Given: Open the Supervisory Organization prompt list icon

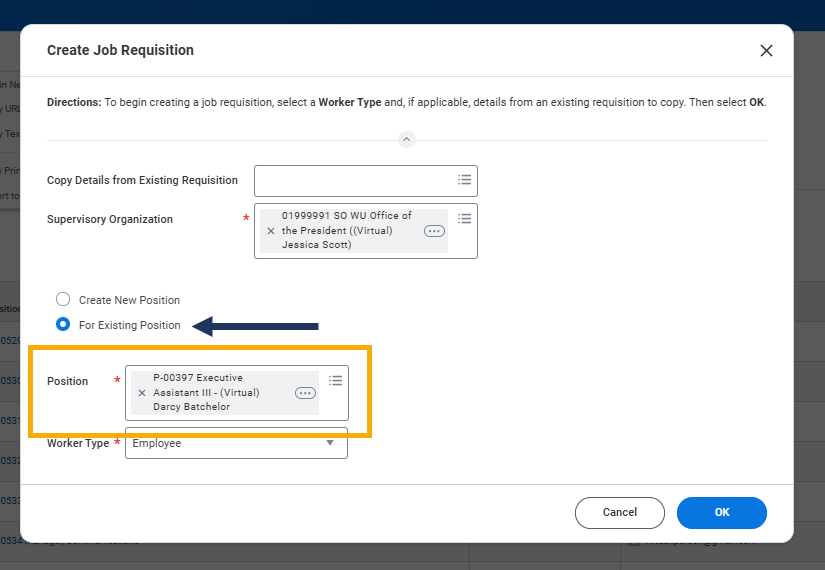Looking at the screenshot, I should 464,219.
